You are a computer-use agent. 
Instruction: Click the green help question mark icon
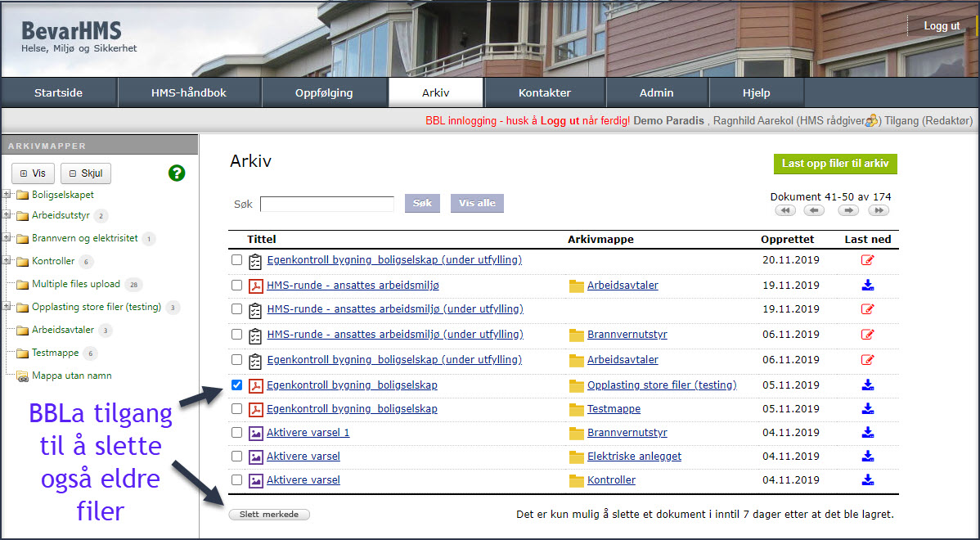[177, 173]
